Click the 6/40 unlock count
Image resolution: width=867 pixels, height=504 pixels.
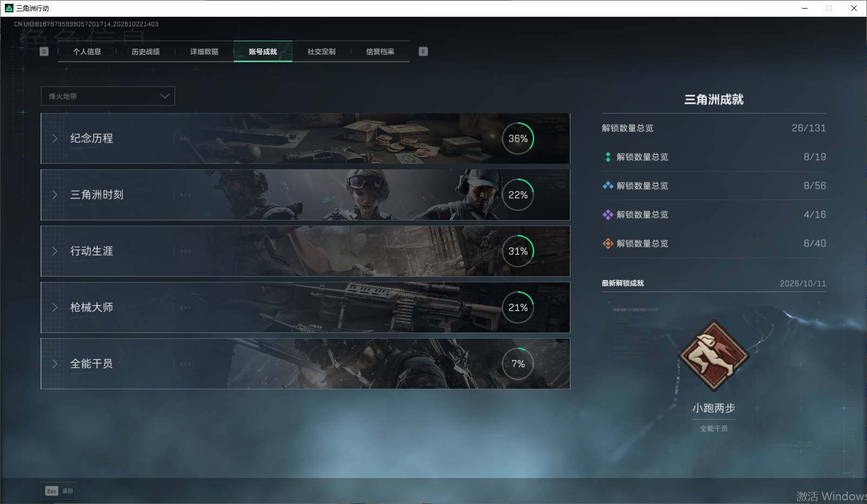(815, 243)
